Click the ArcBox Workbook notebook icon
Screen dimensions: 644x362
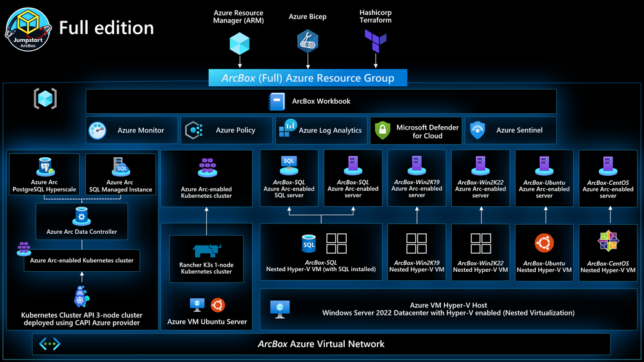click(x=277, y=101)
